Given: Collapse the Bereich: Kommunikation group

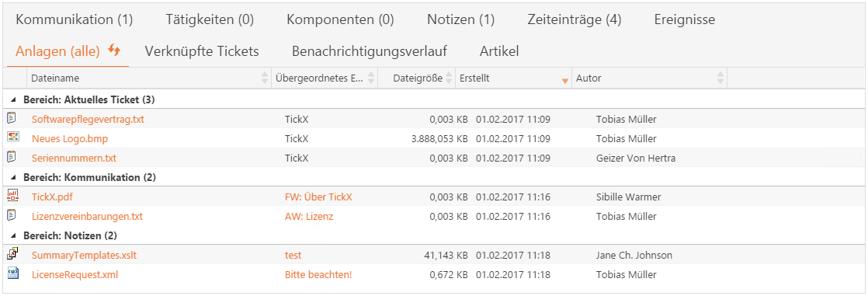Looking at the screenshot, I should pos(13,178).
